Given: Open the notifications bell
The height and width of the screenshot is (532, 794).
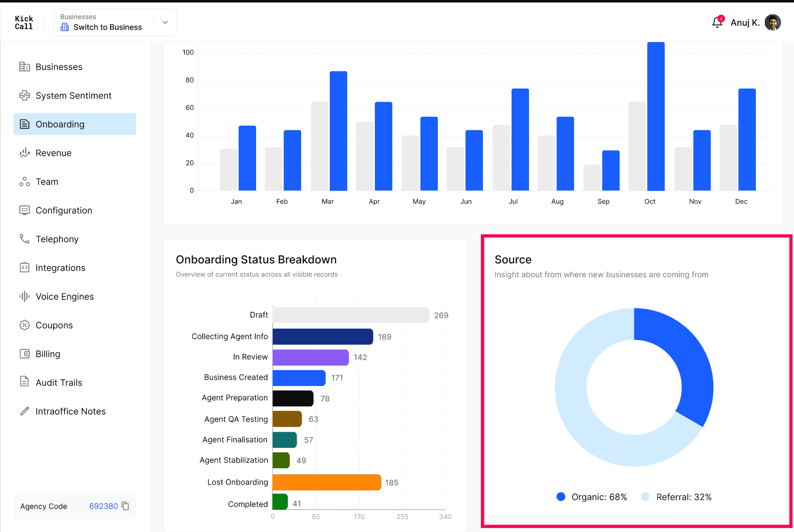Looking at the screenshot, I should [x=717, y=22].
